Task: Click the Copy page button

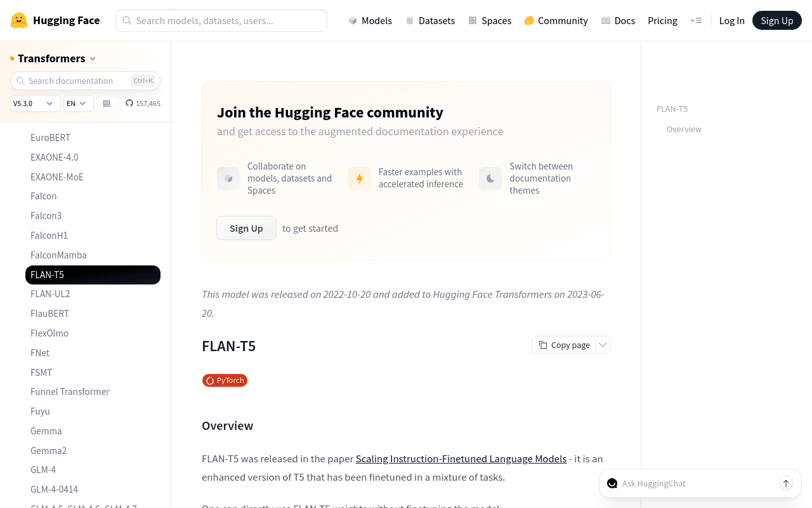Action: pyautogui.click(x=564, y=345)
